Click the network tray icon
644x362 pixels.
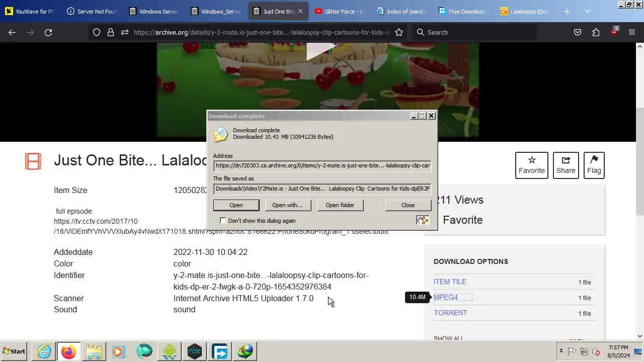pyautogui.click(x=584, y=351)
